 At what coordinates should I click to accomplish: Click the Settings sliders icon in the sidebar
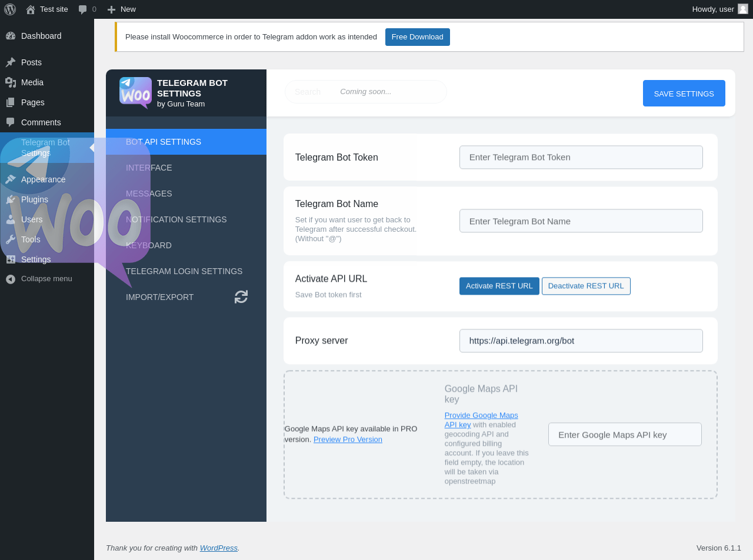[11, 259]
